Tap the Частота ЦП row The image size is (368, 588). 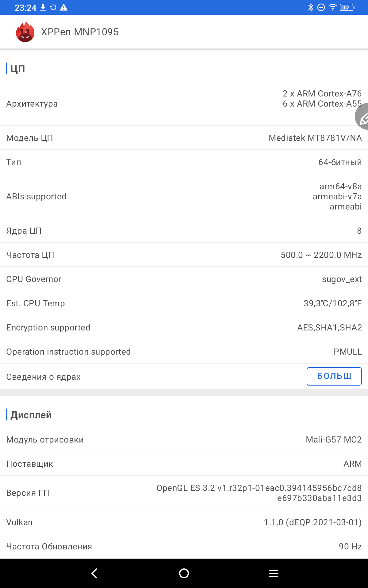184,255
